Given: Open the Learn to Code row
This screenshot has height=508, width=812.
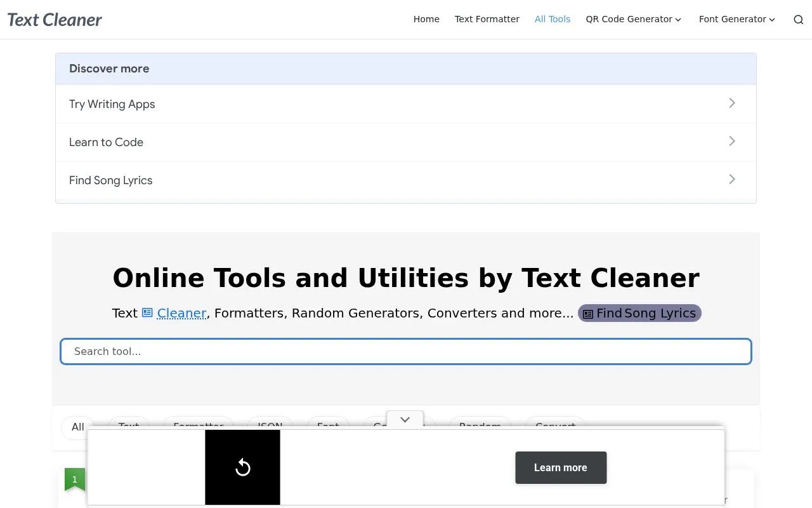Looking at the screenshot, I should [x=406, y=142].
